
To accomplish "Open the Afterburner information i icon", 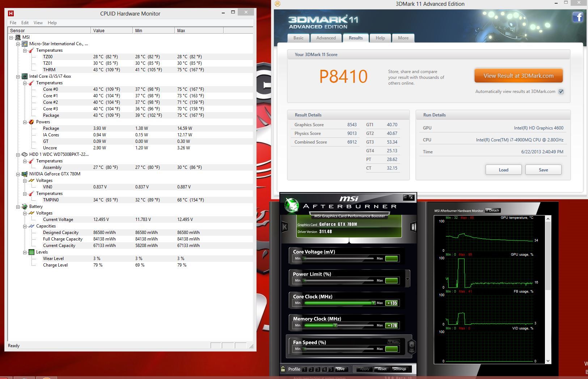I will pyautogui.click(x=413, y=227).
